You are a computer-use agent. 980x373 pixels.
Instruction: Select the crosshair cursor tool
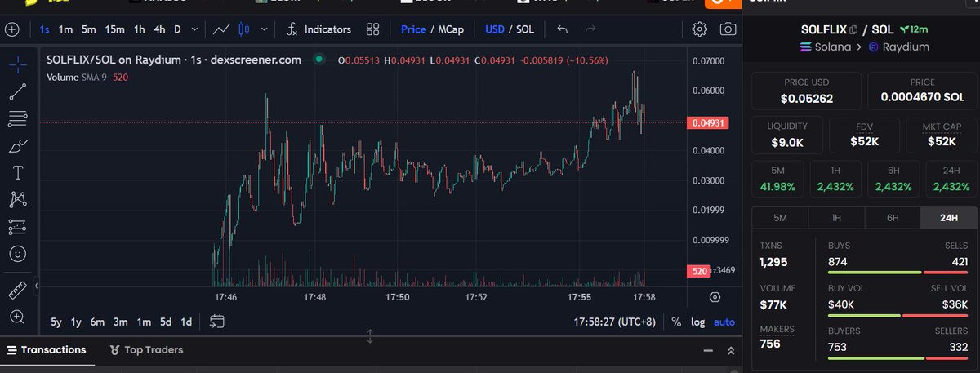click(17, 64)
